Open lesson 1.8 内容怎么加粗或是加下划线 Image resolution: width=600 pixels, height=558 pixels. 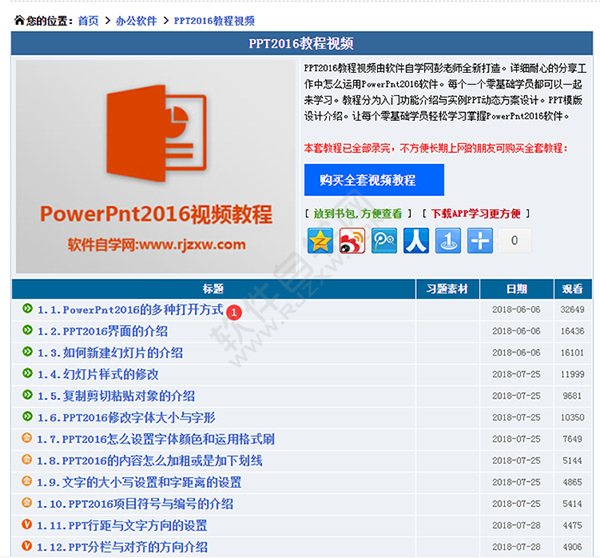[x=150, y=460]
